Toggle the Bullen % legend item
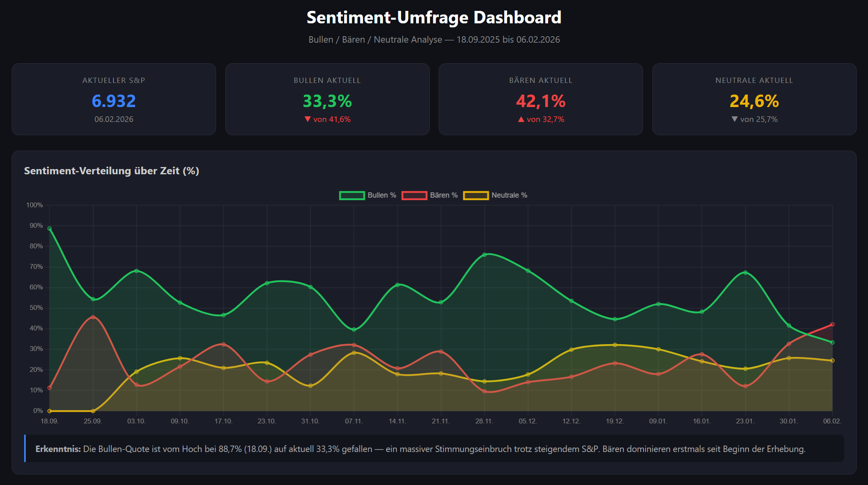 (x=381, y=195)
